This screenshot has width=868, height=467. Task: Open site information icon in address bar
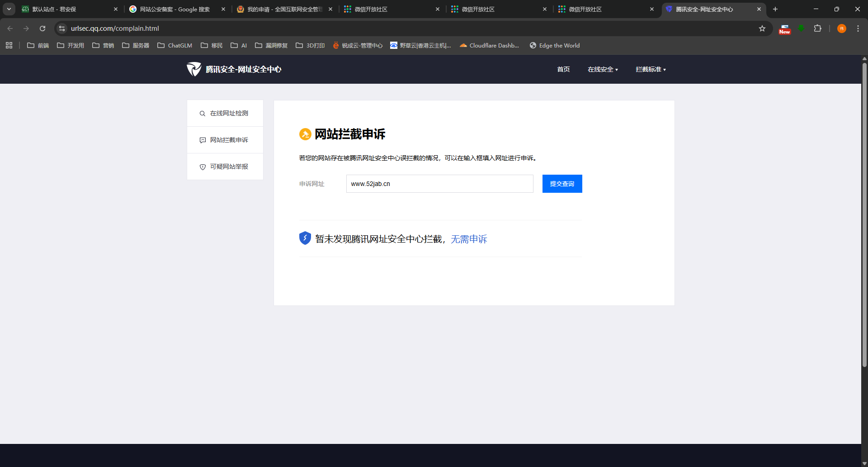(62, 29)
